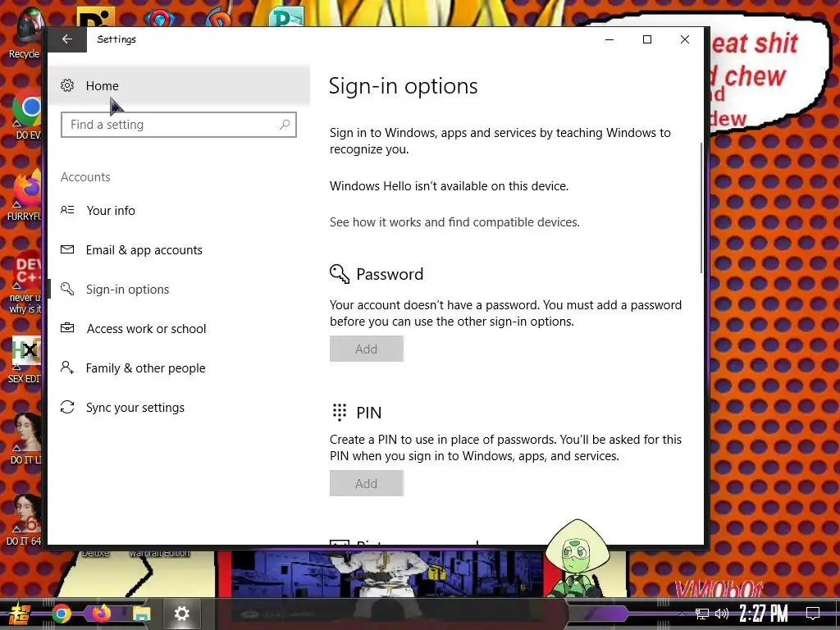Click the Sign-in options page heading
Screen dimensions: 840x630
[403, 86]
